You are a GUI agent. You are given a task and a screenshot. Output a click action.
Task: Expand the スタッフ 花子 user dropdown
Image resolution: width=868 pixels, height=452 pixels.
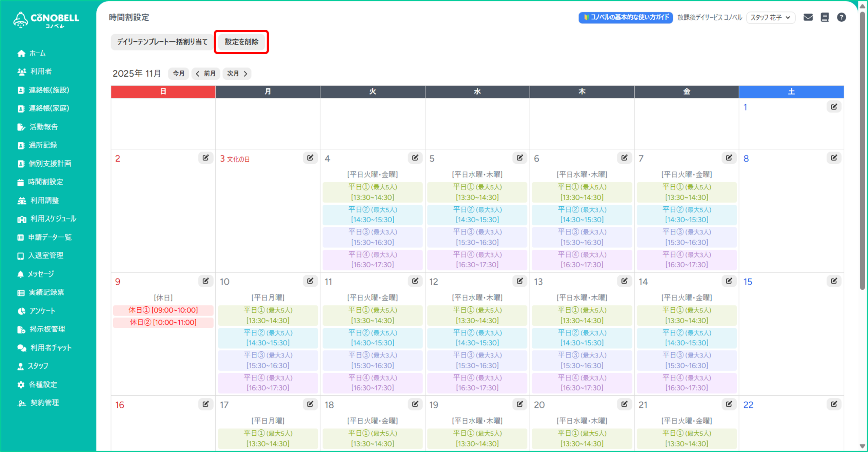770,18
